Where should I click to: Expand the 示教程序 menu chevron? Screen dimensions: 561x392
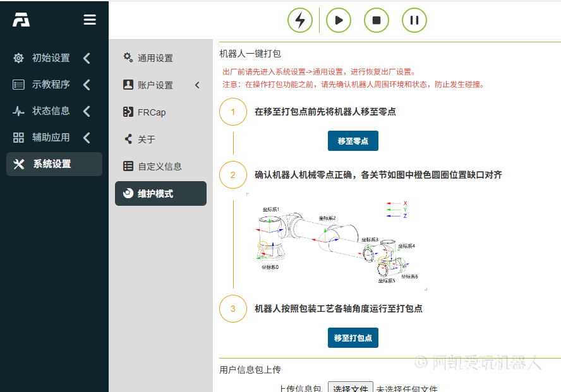point(87,85)
